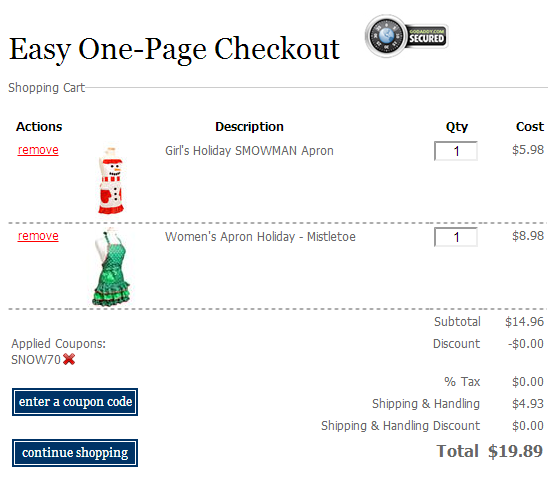The height and width of the screenshot is (481, 559).
Task: Focus the quantity field for Mistletoe apron
Action: click(456, 237)
